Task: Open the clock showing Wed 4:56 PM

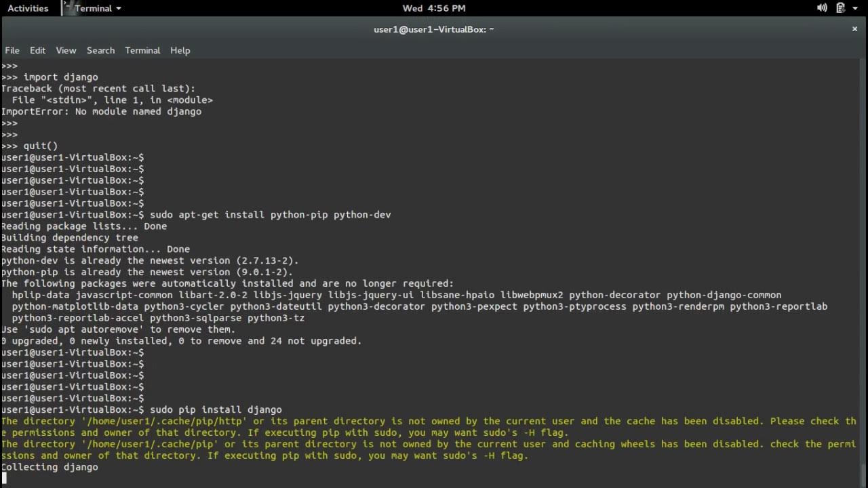Action: tap(434, 8)
